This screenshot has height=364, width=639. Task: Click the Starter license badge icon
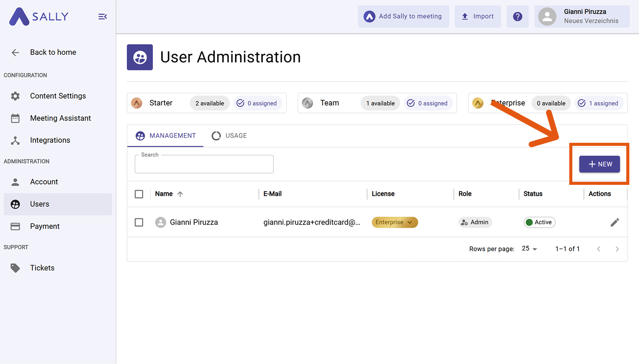point(137,103)
